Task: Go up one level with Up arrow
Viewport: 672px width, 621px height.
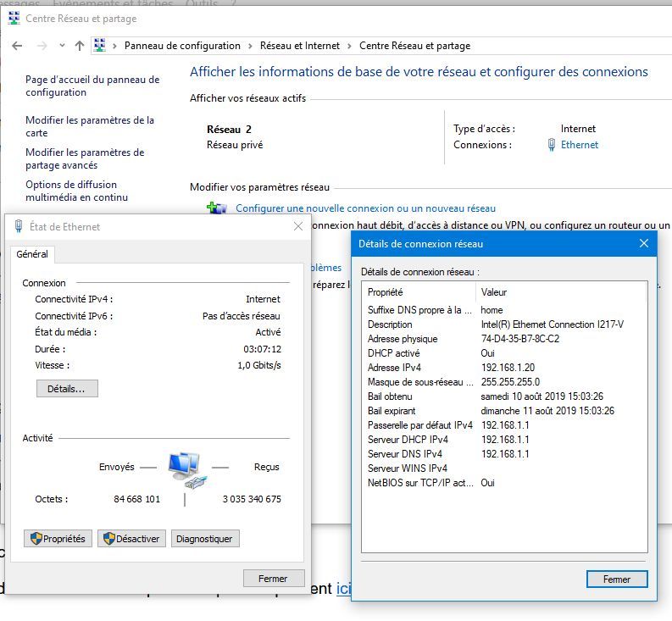Action: tap(80, 46)
